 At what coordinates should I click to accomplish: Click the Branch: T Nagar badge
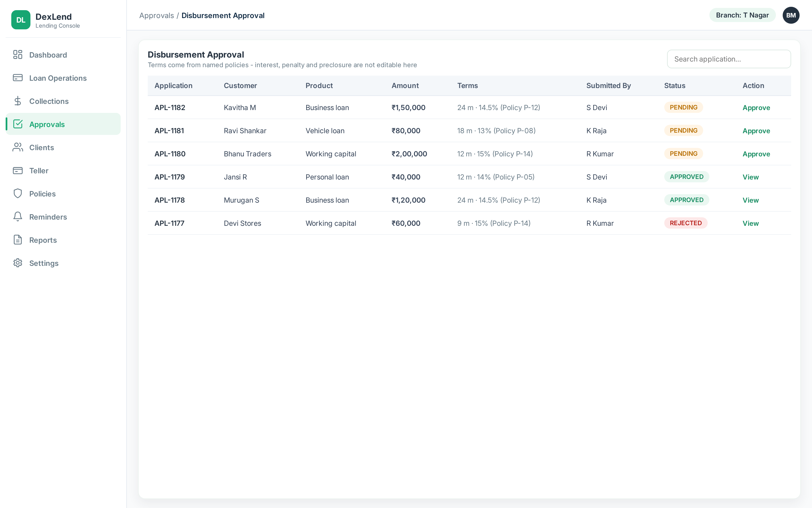tap(742, 15)
